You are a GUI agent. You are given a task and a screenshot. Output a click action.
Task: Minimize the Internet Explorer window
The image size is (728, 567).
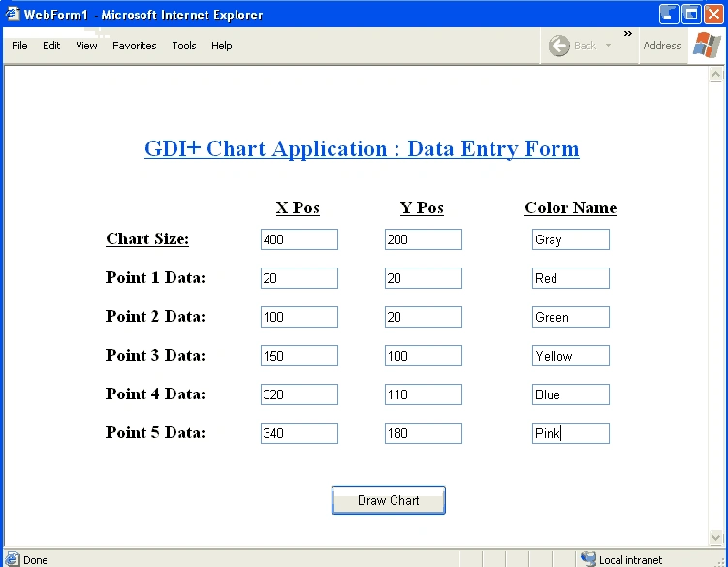coord(669,14)
